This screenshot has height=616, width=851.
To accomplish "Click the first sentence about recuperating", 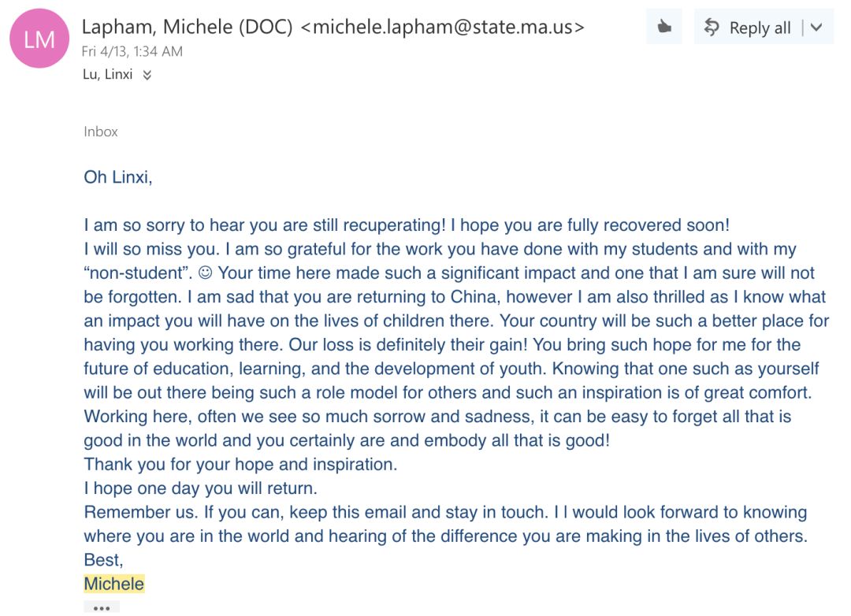I will pyautogui.click(x=265, y=225).
